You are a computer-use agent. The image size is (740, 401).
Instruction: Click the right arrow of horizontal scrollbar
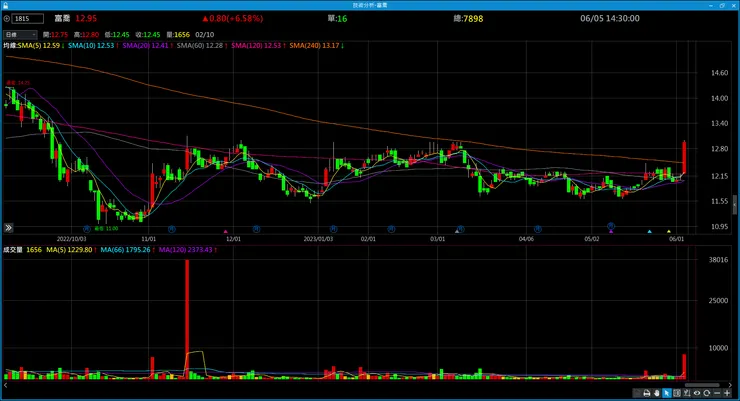[730, 385]
